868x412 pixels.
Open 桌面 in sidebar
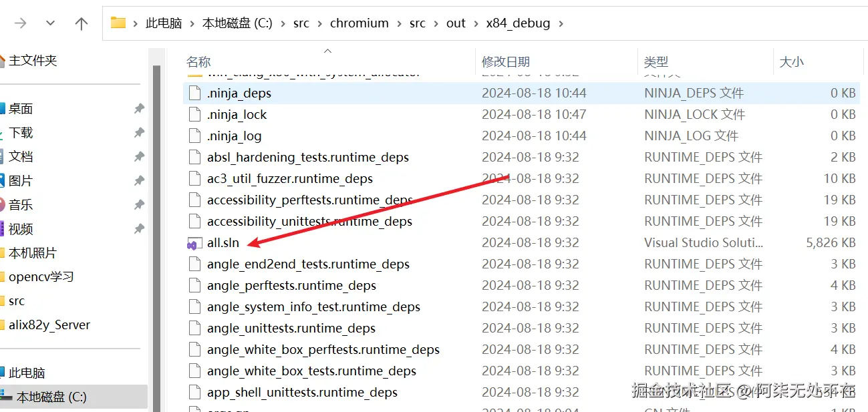[21, 109]
